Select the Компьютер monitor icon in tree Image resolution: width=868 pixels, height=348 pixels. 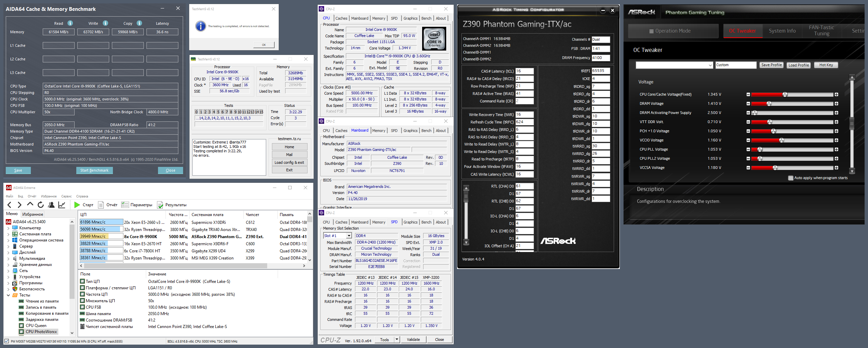(x=15, y=228)
